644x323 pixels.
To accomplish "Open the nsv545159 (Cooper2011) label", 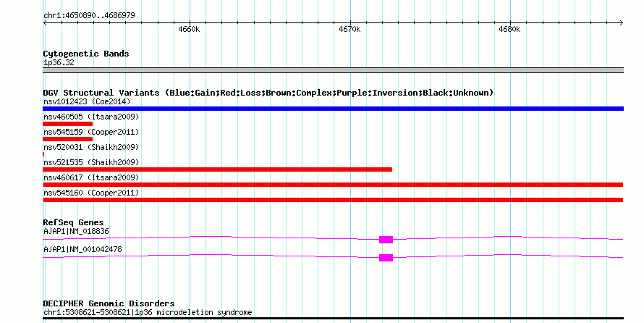I will coord(91,132).
